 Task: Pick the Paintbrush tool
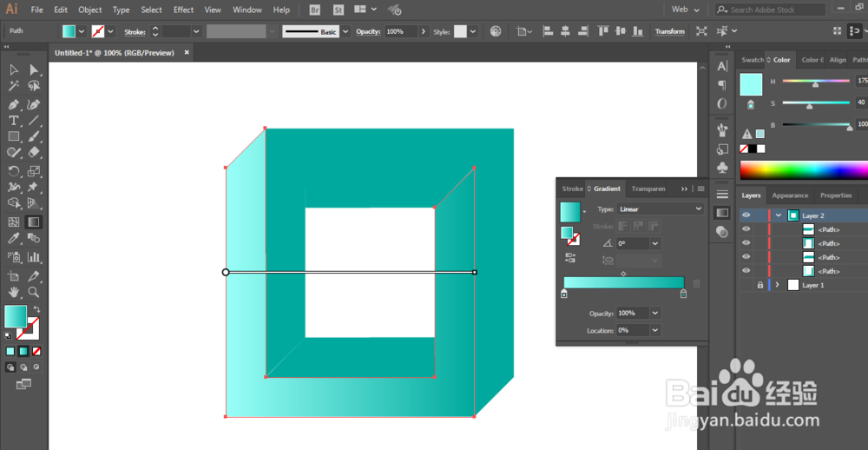(34, 136)
